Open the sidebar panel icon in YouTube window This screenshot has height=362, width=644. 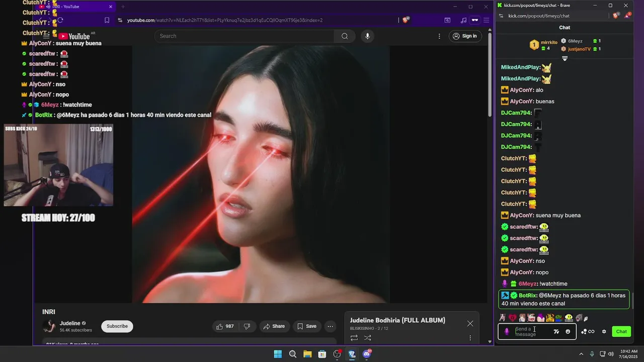click(447, 20)
